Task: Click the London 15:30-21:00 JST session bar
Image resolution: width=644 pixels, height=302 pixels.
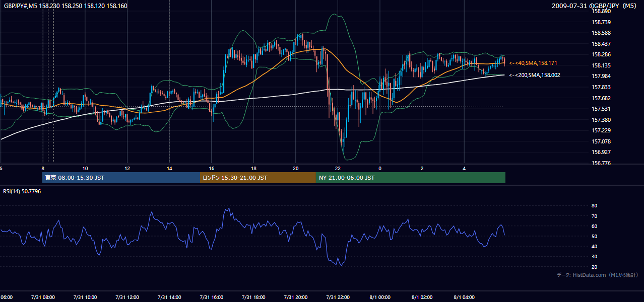Action: (258, 178)
